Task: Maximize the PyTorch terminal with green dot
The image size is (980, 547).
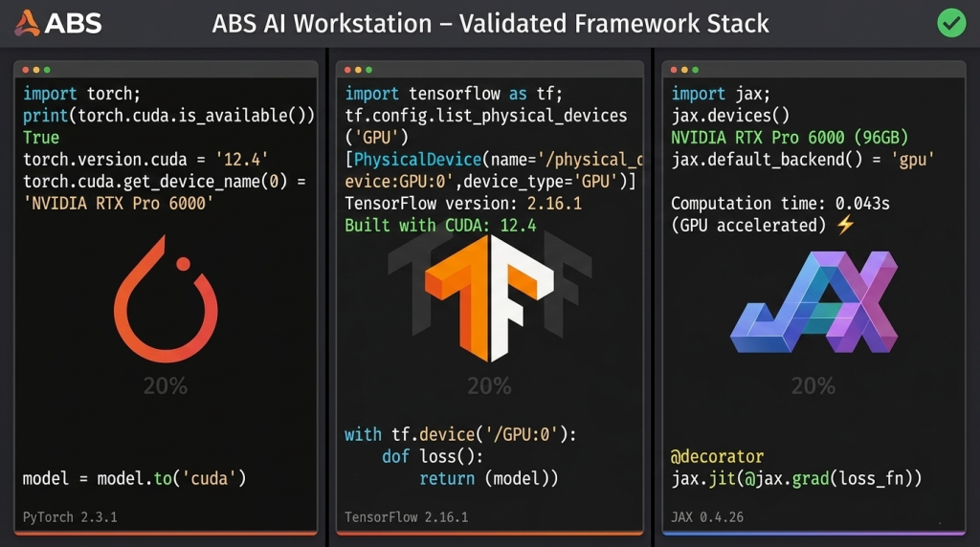Action: tap(47, 70)
